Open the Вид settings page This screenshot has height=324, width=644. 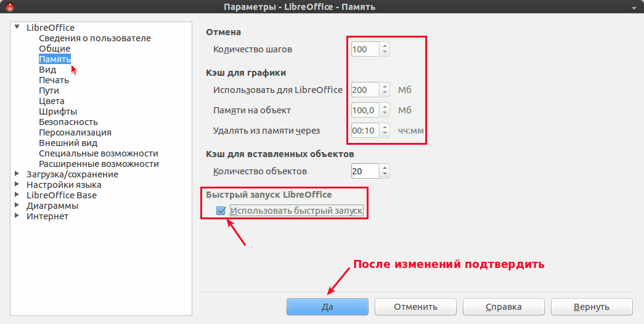pyautogui.click(x=47, y=70)
